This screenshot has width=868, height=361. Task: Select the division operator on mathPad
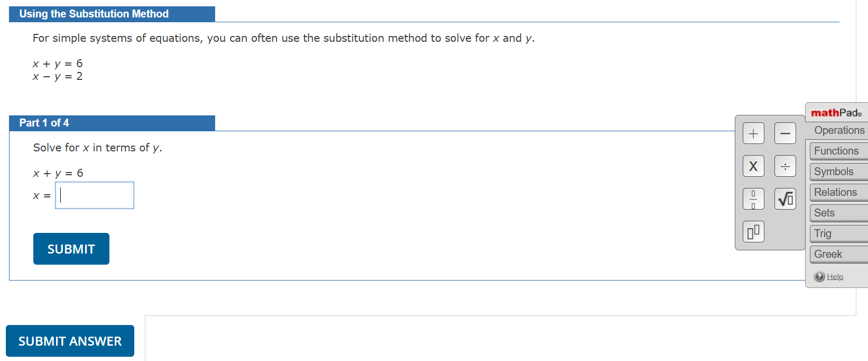pos(785,166)
